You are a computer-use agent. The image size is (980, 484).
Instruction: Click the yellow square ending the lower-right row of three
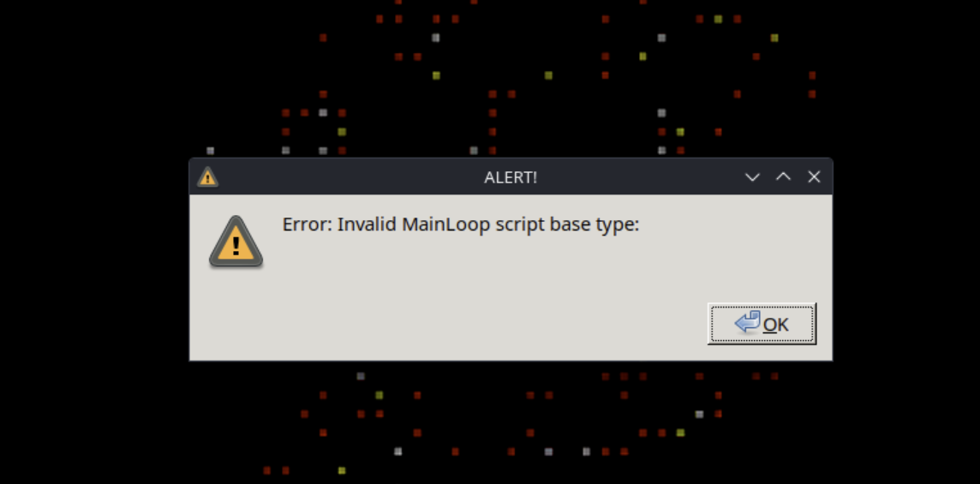click(681, 433)
